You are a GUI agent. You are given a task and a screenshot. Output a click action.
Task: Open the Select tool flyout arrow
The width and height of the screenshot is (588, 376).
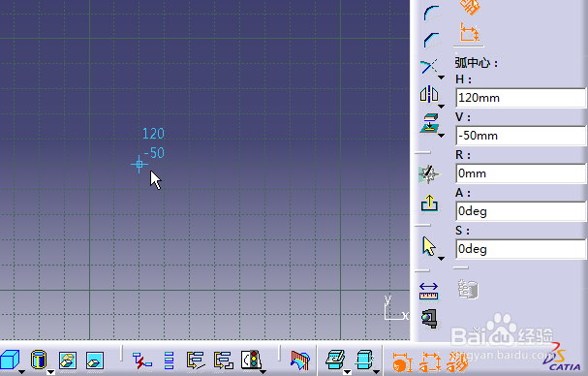(442, 259)
